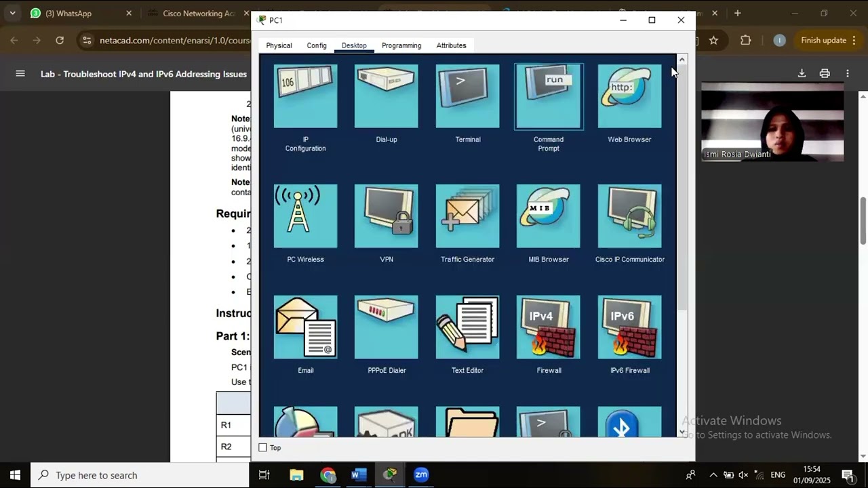Image resolution: width=868 pixels, height=488 pixels.
Task: Open a new Chrome tab
Action: pyautogui.click(x=737, y=13)
